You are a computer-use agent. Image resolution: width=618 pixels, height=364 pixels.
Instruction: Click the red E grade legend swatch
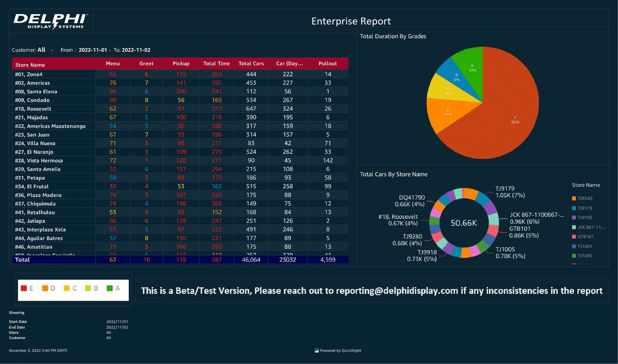tap(23, 288)
